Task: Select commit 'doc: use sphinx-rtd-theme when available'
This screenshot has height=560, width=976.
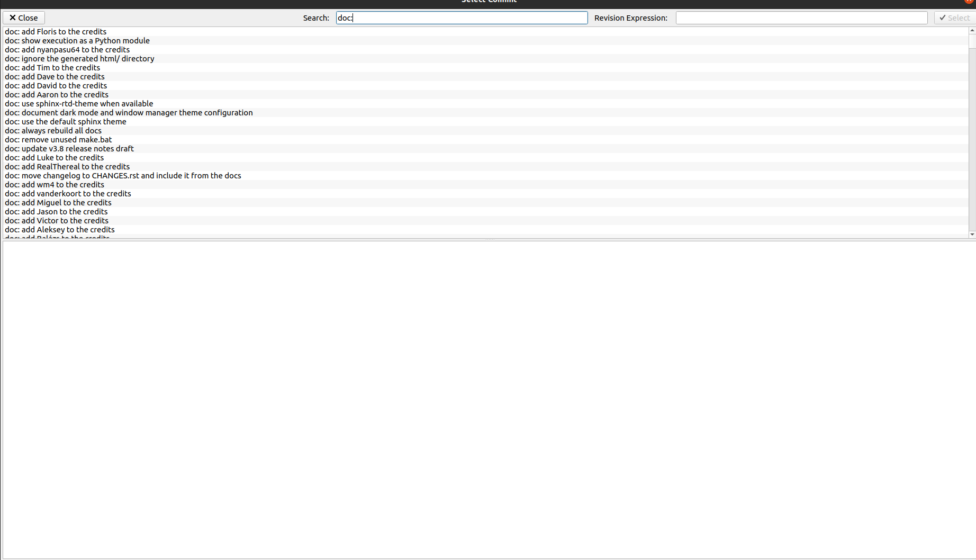Action: pos(79,103)
